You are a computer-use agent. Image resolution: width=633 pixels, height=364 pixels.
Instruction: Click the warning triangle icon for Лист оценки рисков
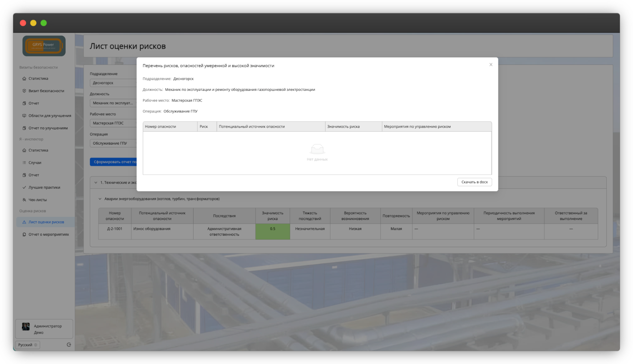24,222
